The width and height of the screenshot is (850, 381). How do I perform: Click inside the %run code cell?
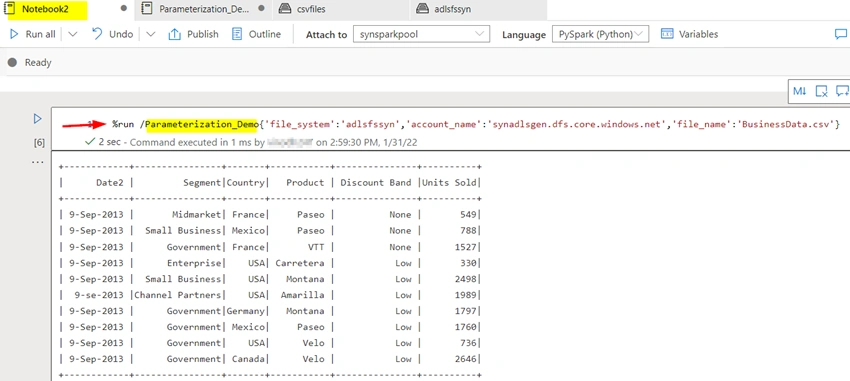click(x=476, y=125)
